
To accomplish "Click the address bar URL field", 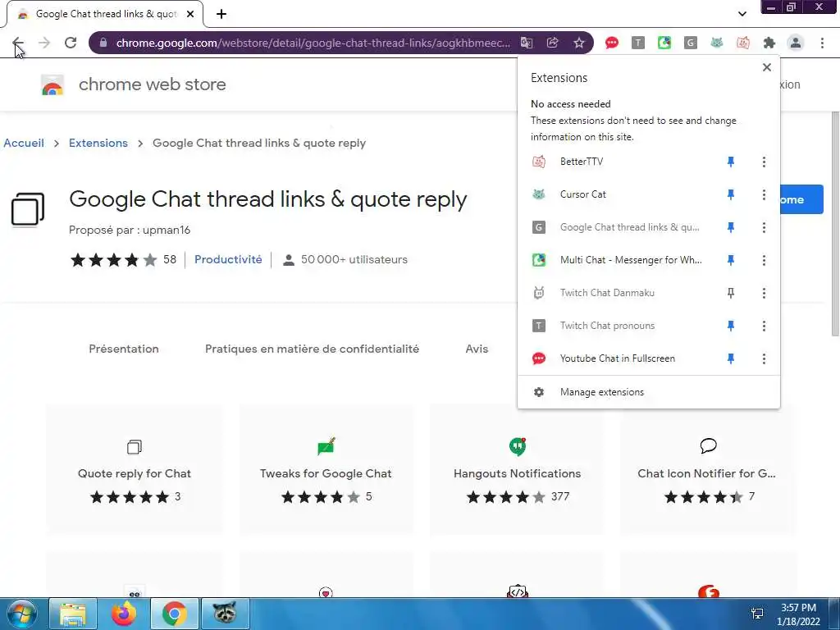I will coord(313,43).
